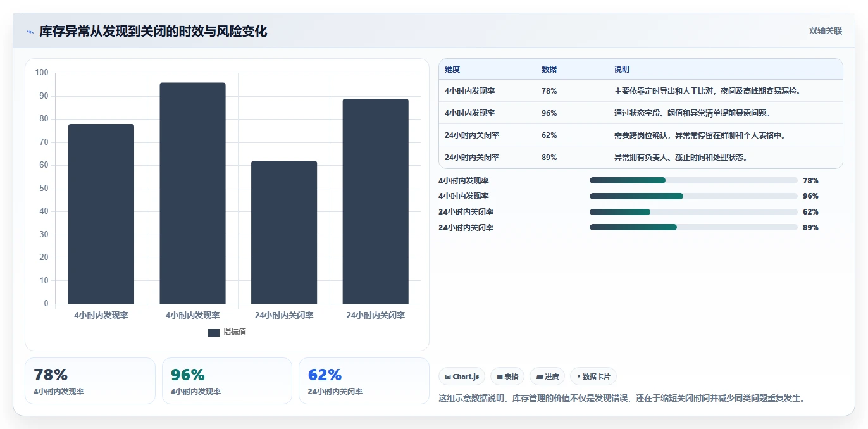868x429 pixels.
Task: Click the title 库存异常从发现到关闭的时效与风险变化
Action: tap(153, 31)
